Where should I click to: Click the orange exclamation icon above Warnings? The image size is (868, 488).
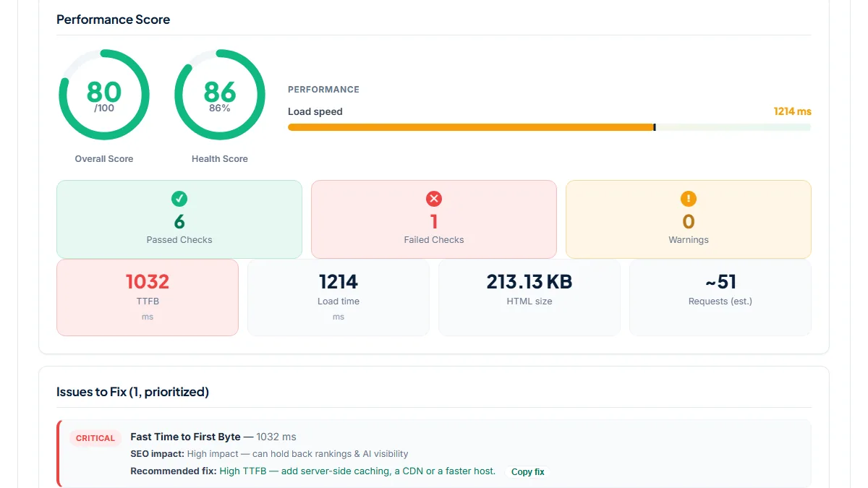tap(689, 199)
